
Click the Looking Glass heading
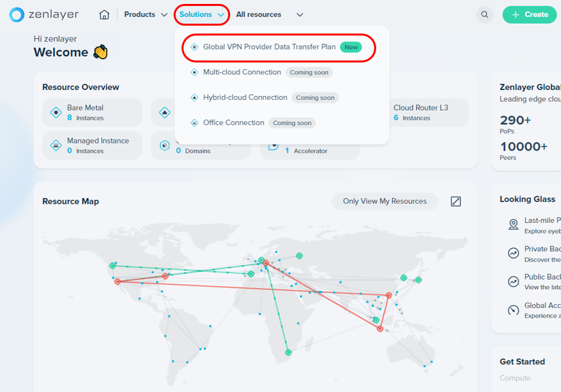(527, 199)
